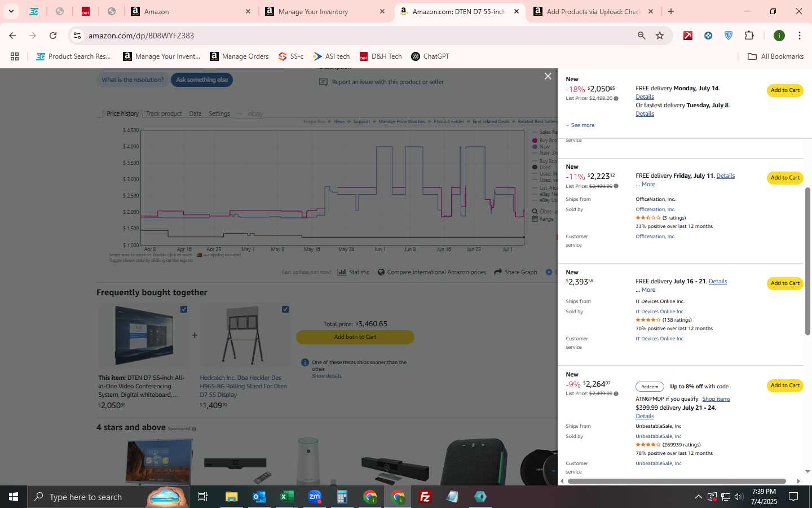Screen dimensions: 812x508
Task: Switch to Add Products via Upload tab
Action: [593, 11]
